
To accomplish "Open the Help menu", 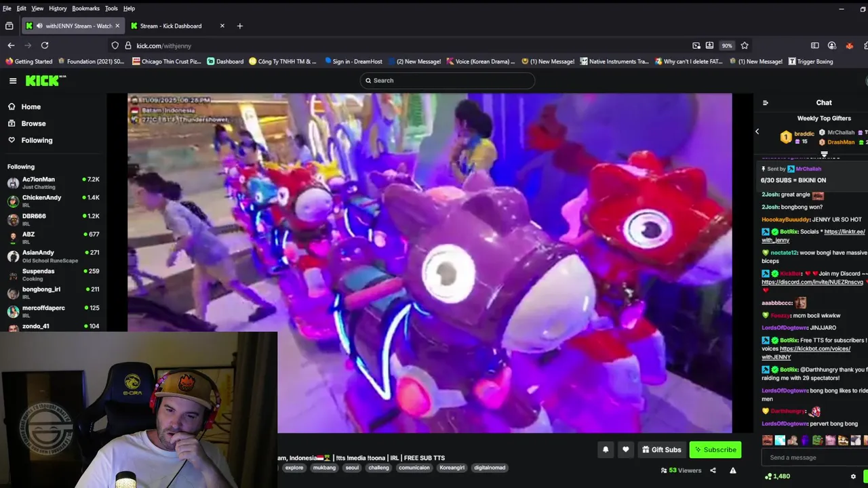I will [x=129, y=8].
